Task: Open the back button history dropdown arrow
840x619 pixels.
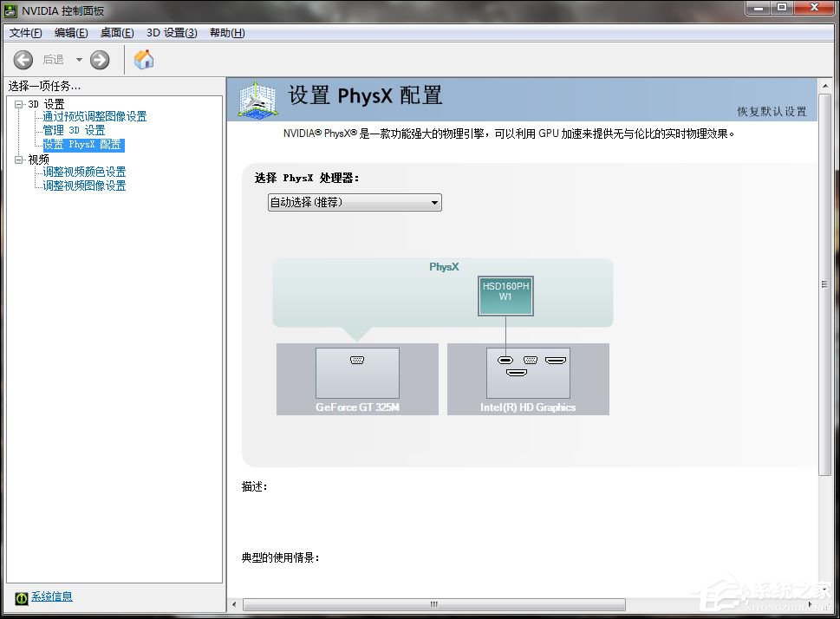Action: point(78,59)
